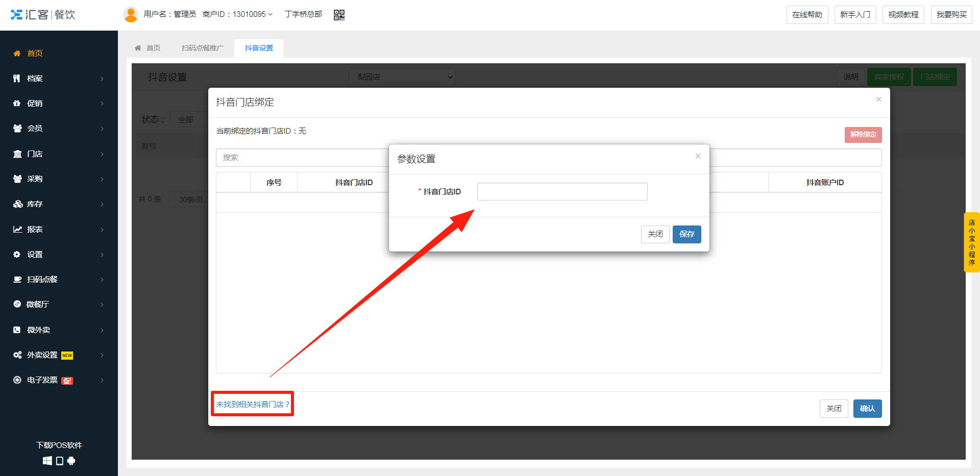This screenshot has width=980, height=476.
Task: Click the 保存 button in 参数设置
Action: (x=687, y=234)
